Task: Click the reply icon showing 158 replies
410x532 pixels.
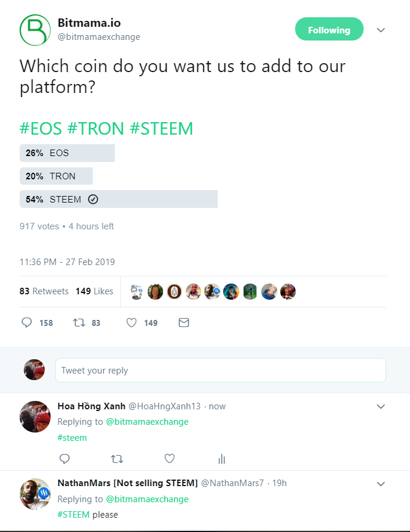Action: click(27, 322)
